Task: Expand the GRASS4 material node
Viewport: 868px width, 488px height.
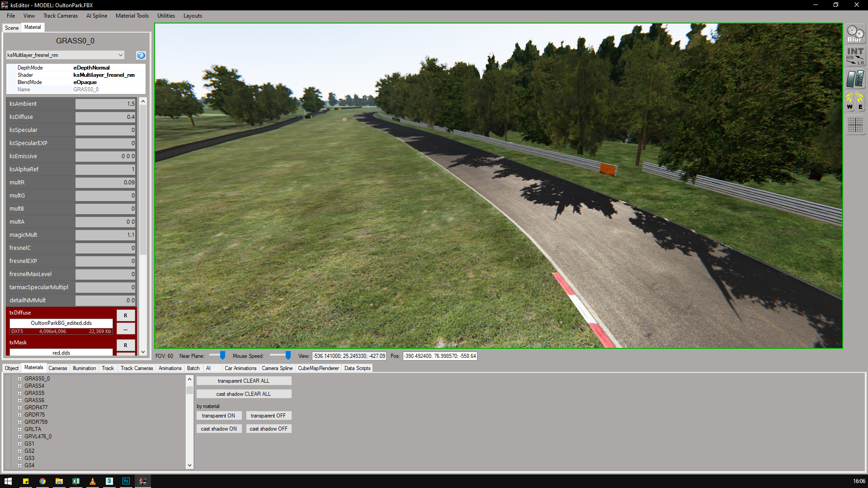Action: pyautogui.click(x=20, y=386)
